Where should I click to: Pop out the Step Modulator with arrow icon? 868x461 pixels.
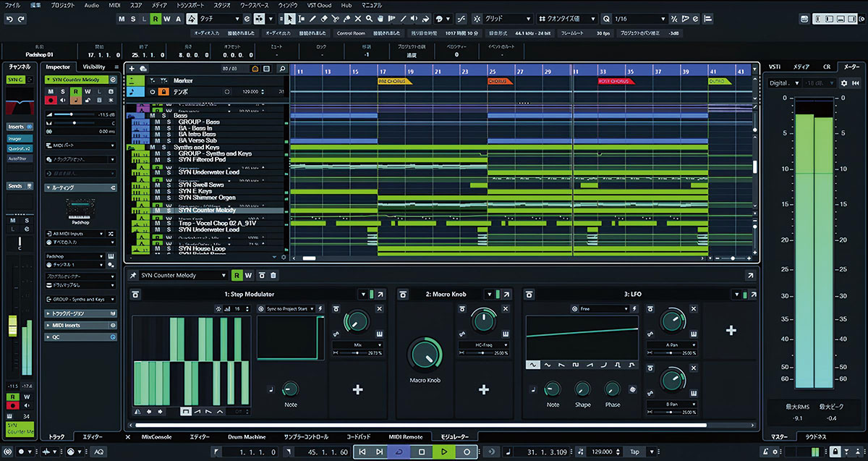(x=381, y=295)
